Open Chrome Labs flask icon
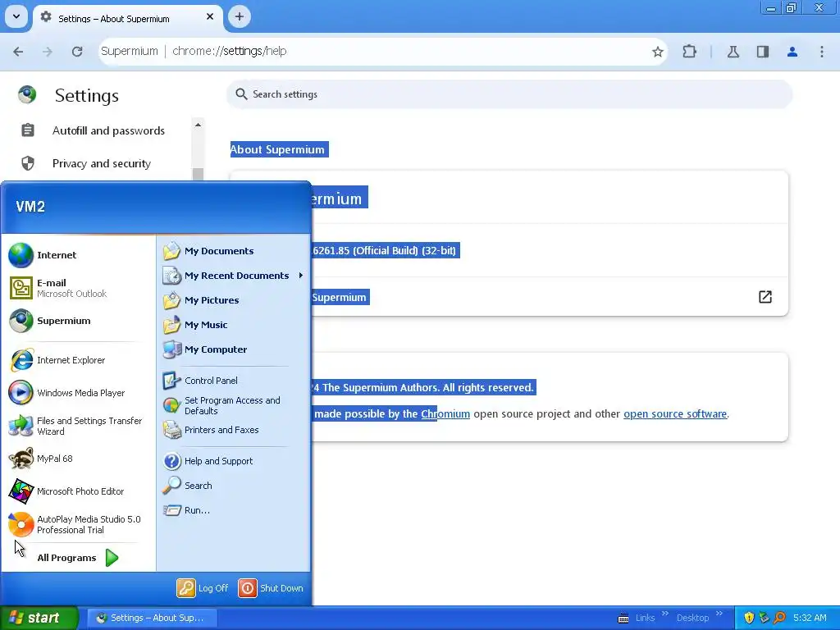Viewport: 840px width, 630px height. coord(733,52)
